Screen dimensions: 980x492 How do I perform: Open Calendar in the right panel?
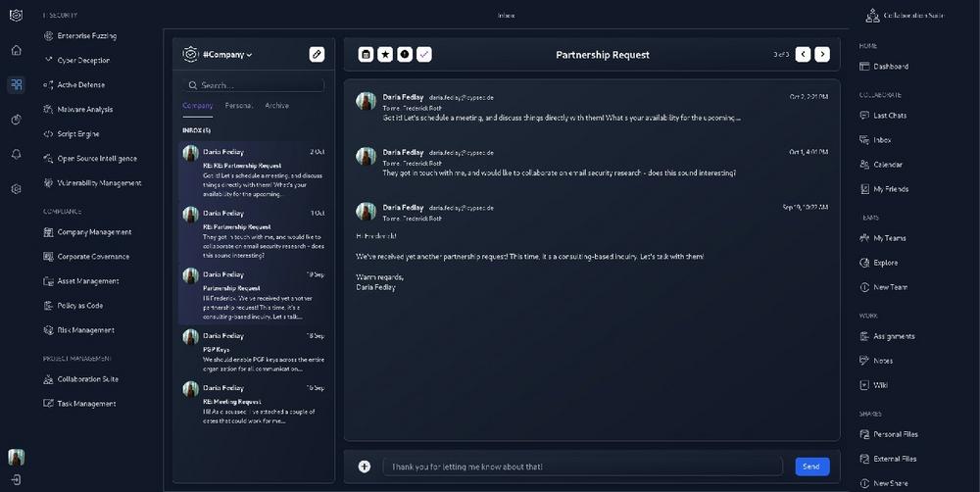888,165
